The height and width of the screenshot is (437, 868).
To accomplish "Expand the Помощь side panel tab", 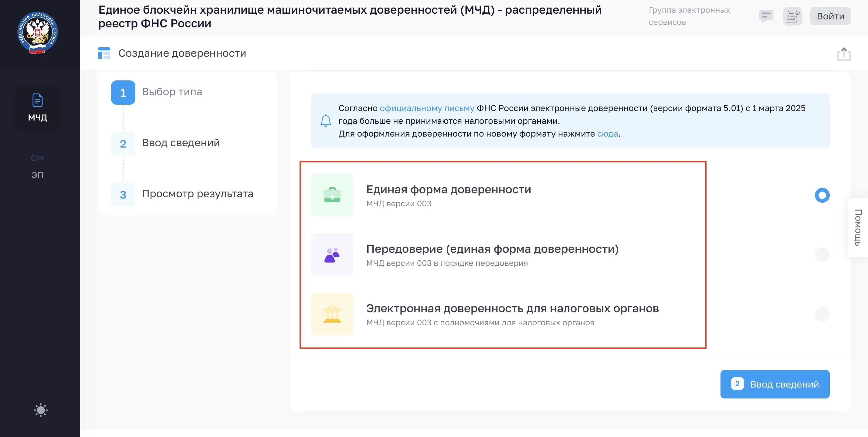I will click(858, 227).
